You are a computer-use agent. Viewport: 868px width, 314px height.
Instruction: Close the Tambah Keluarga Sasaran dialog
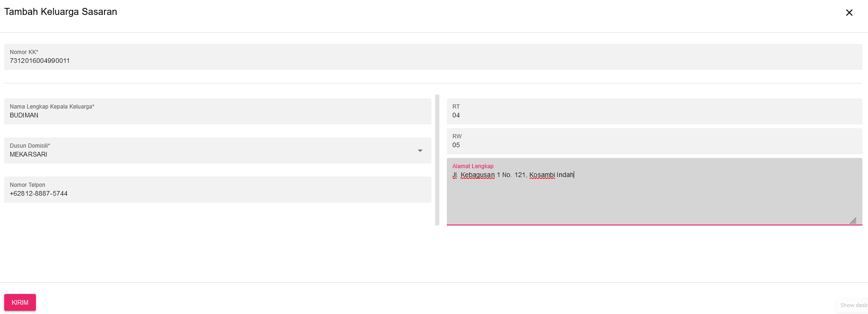849,13
